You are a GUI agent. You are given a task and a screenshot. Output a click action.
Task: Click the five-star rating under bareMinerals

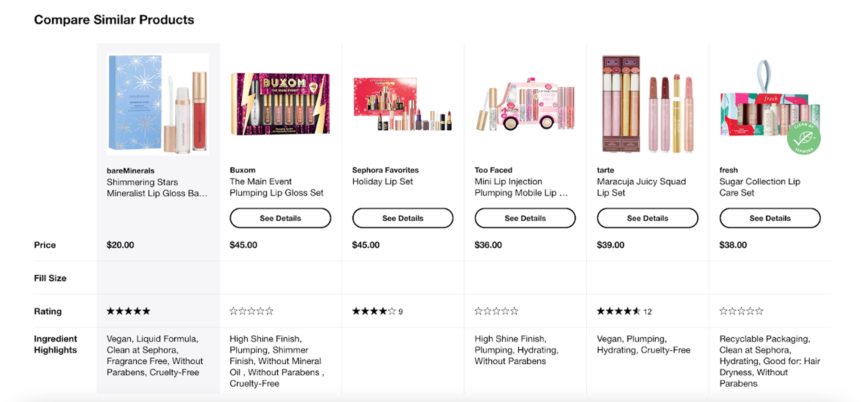pyautogui.click(x=127, y=311)
